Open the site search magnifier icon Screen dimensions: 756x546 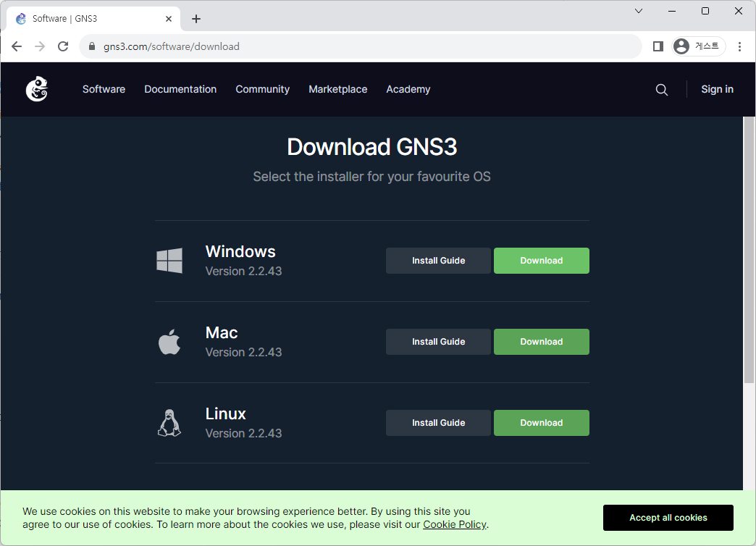coord(662,90)
